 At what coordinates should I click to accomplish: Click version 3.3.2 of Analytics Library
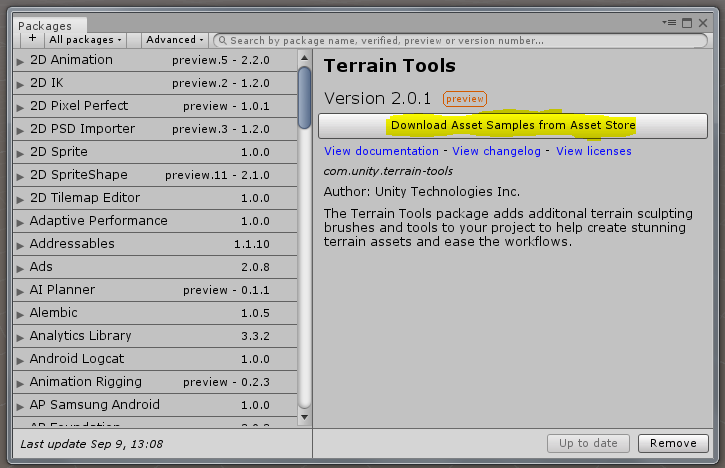click(255, 336)
